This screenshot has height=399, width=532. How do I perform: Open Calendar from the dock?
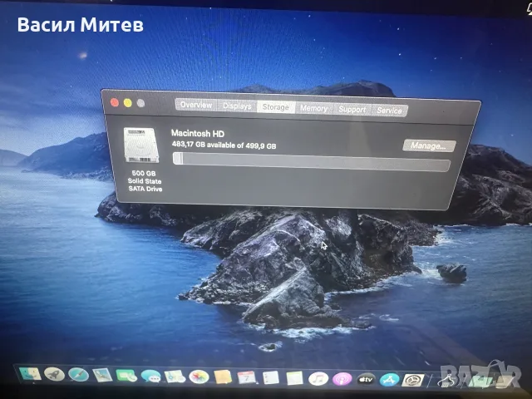(x=247, y=377)
